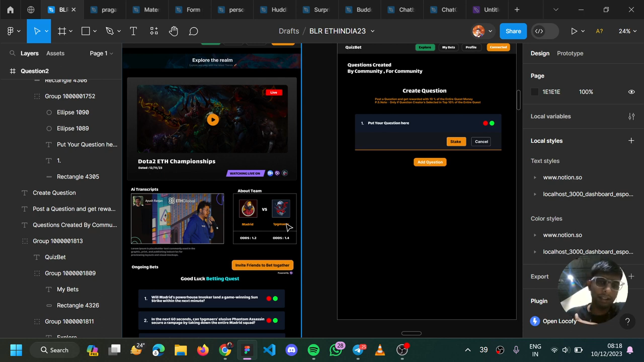Switch to the Form file tab
The height and width of the screenshot is (362, 644).
coord(188,10)
